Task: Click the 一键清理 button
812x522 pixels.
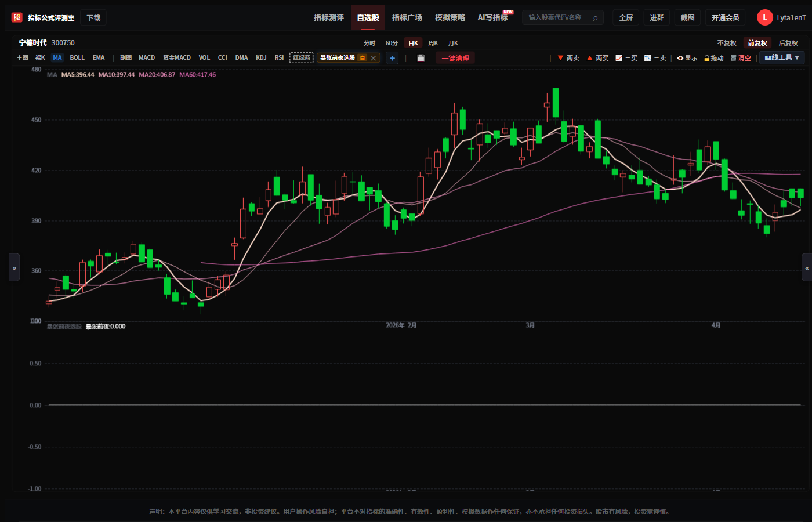Action: (x=455, y=58)
